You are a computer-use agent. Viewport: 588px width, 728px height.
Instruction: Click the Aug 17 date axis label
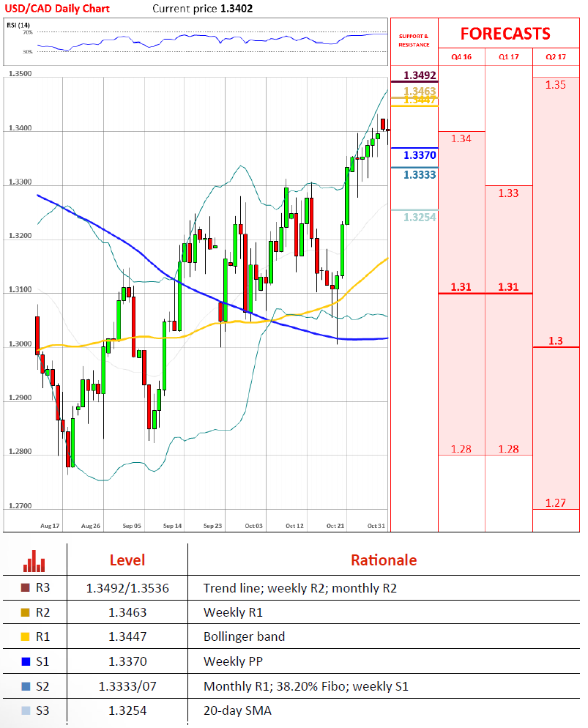coord(50,526)
